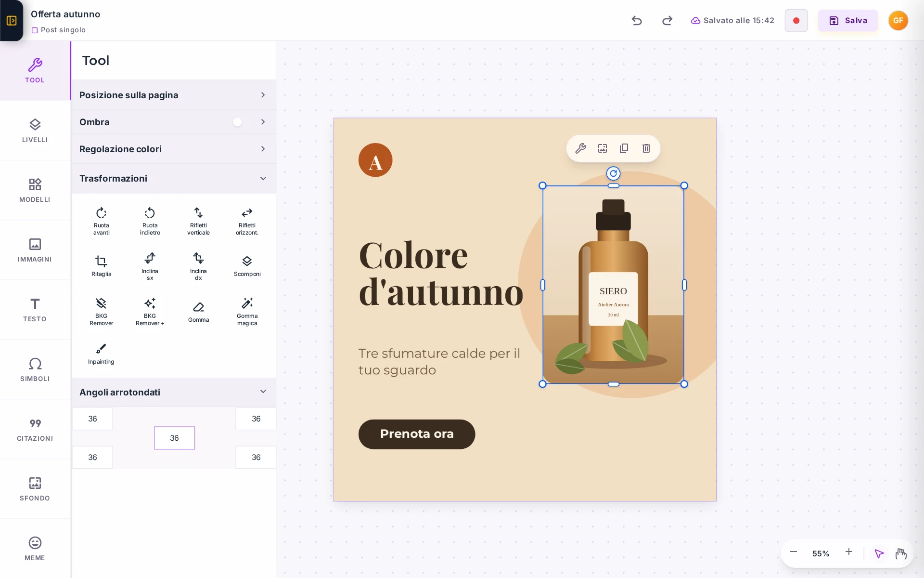Viewport: 924px width, 578px height.
Task: Open the Ritaglia crop tool
Action: (101, 266)
